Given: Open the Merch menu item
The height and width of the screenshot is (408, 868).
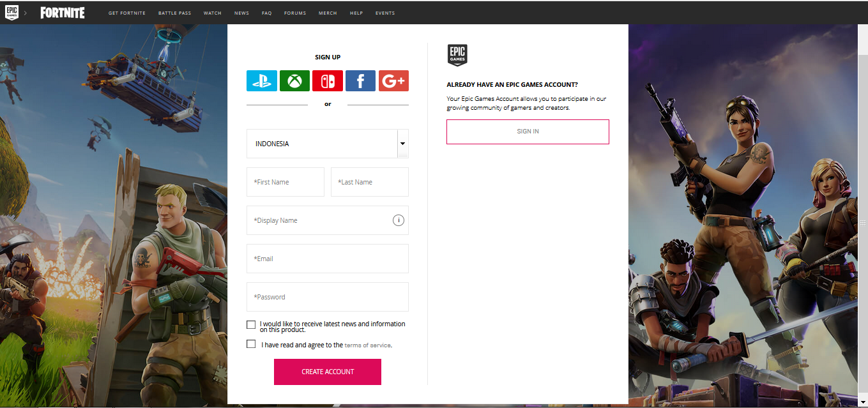Looking at the screenshot, I should (x=328, y=13).
